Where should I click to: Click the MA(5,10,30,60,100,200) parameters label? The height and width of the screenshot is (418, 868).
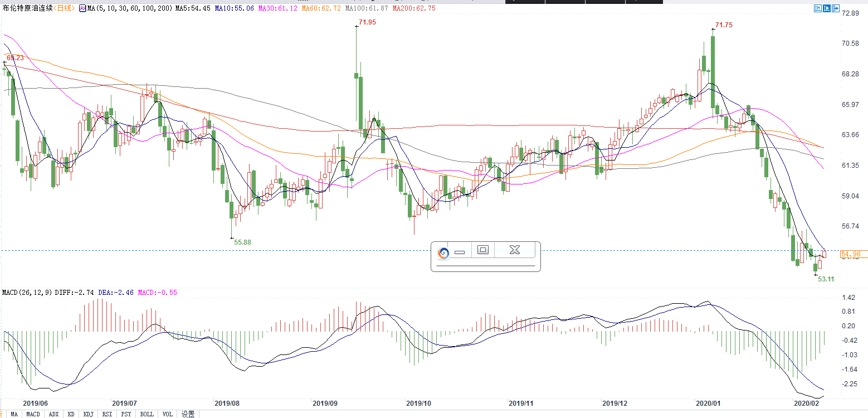pos(130,8)
